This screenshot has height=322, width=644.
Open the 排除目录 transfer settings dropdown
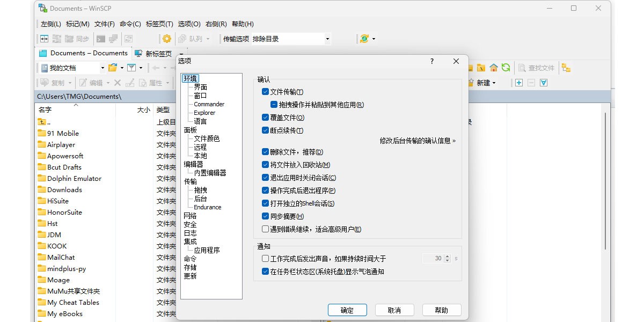[x=327, y=38]
